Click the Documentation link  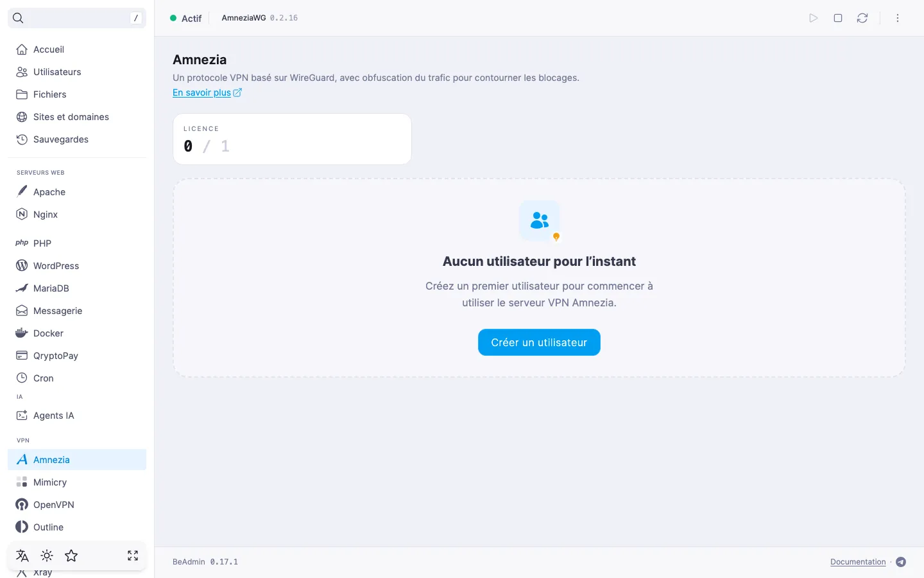pyautogui.click(x=858, y=562)
